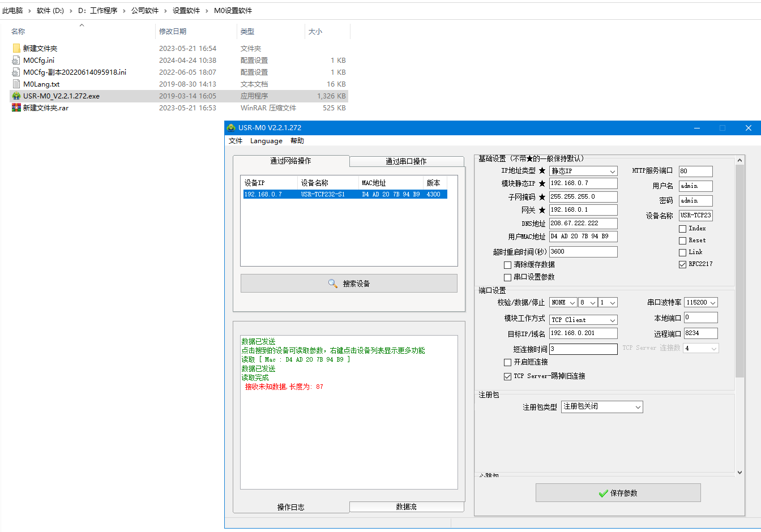Screen dimensions: 761x532
Task: Click the M0Lang.txt text file icon
Action: pos(16,84)
